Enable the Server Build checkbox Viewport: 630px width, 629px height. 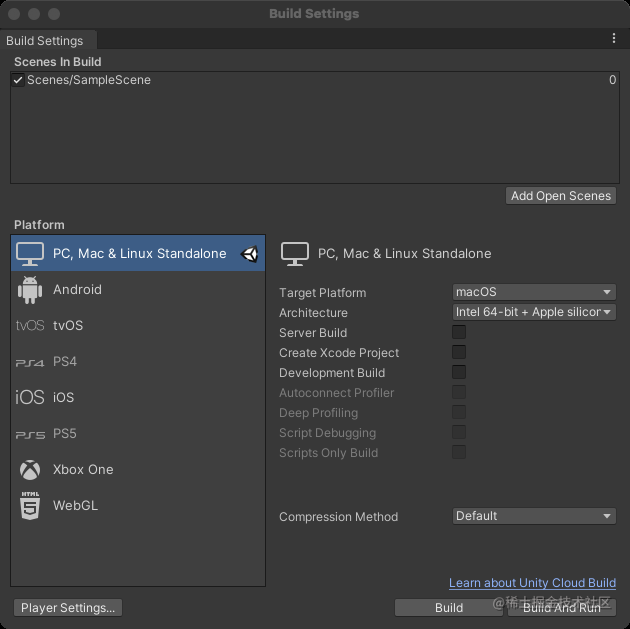click(x=459, y=332)
